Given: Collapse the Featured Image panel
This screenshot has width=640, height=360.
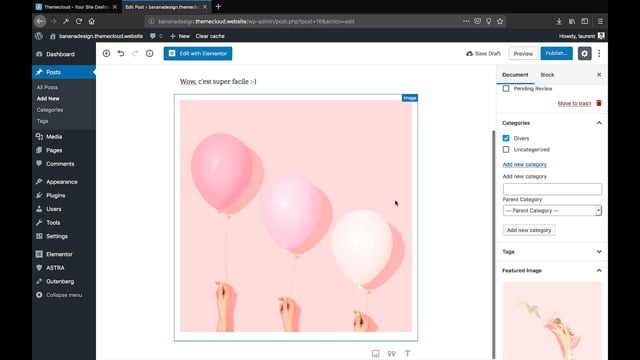Looking at the screenshot, I should pyautogui.click(x=599, y=271).
